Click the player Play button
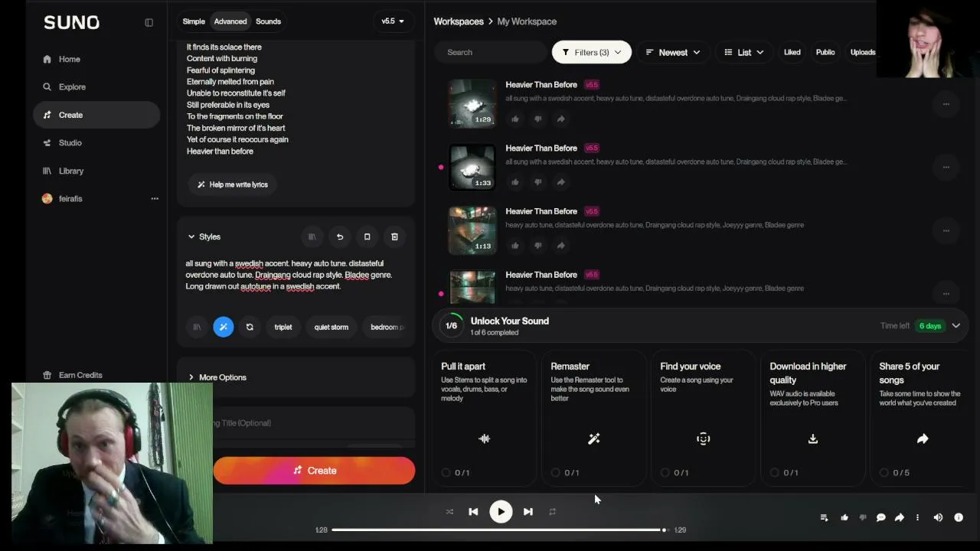This screenshot has height=551, width=980. click(501, 512)
